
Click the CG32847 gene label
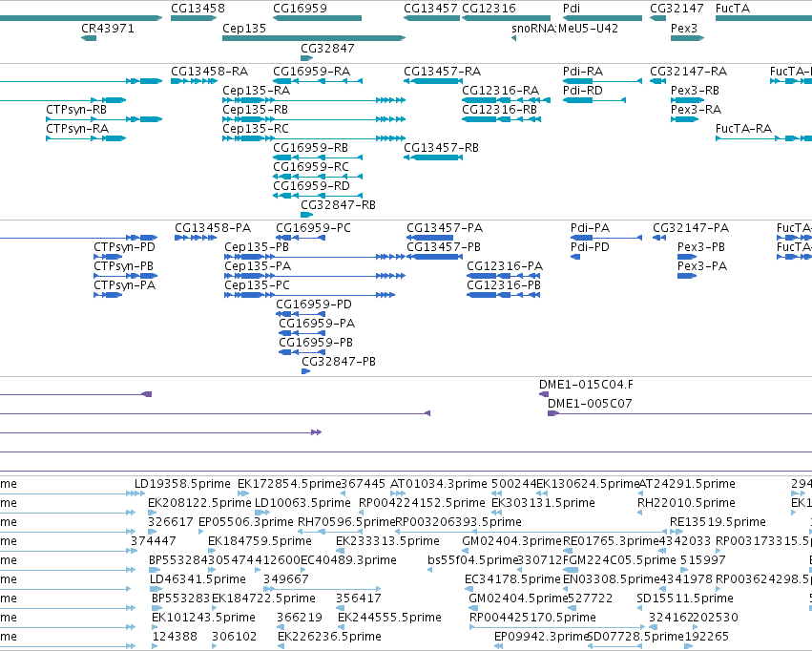pyautogui.click(x=327, y=48)
